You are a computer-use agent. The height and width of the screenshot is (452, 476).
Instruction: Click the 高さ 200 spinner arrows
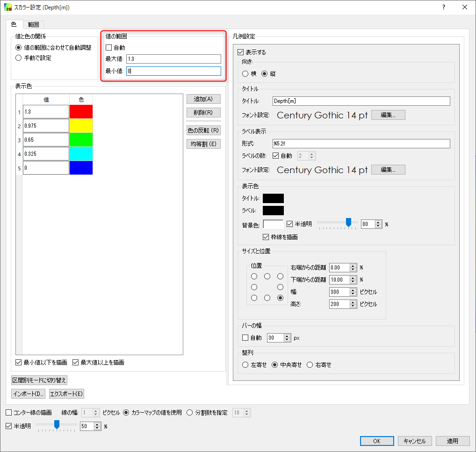click(353, 304)
